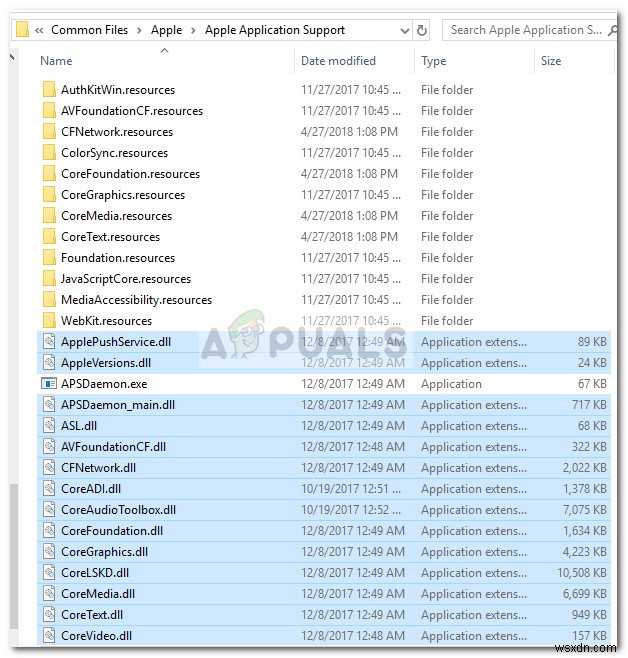Select the file name ASL.dll
This screenshot has width=628, height=658.
click(79, 426)
